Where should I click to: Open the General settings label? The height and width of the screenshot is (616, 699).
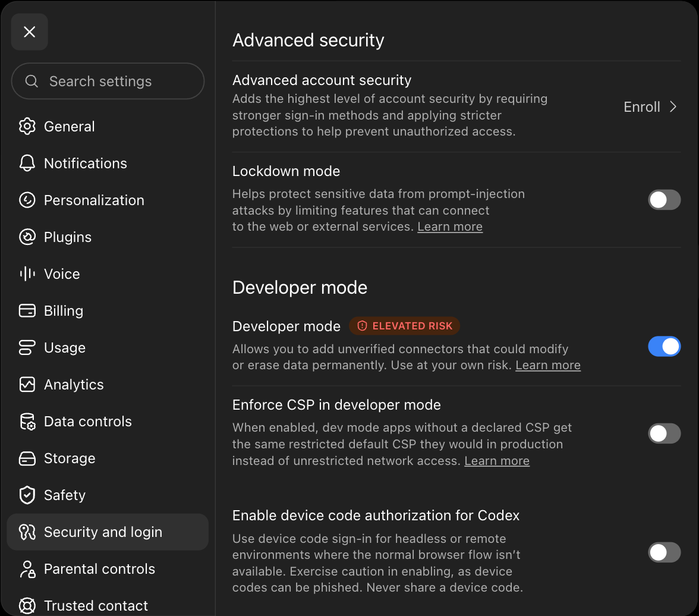(x=69, y=126)
